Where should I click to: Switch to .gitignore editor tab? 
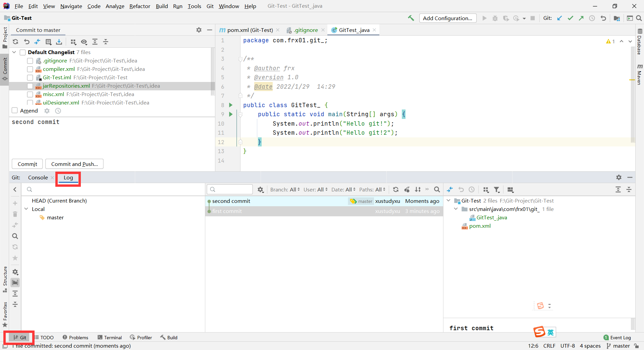click(x=306, y=30)
